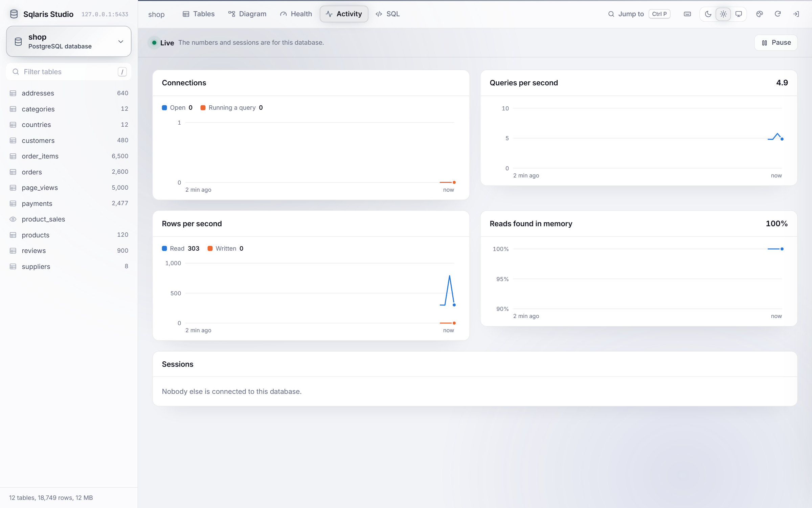Switch to the Health tab
812x508 pixels.
tap(296, 14)
